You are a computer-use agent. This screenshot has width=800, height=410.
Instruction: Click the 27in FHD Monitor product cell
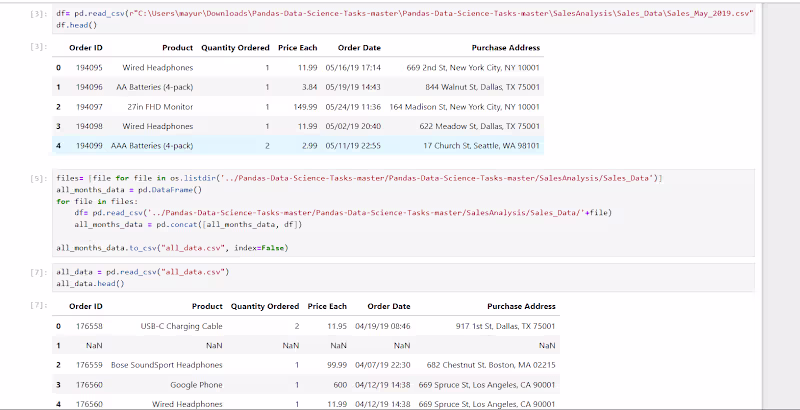pyautogui.click(x=160, y=107)
